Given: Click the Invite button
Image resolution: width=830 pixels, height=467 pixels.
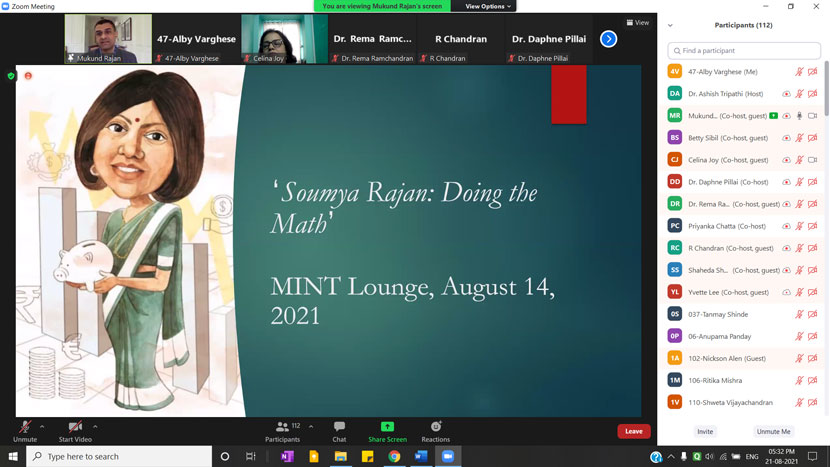Looking at the screenshot, I should 705,432.
